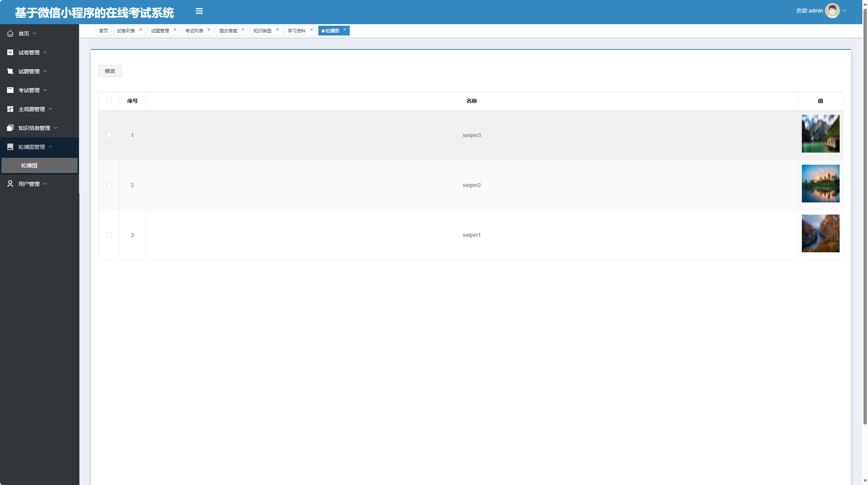Close the 试卷列表 tab
This screenshot has height=485, width=868.
(141, 30)
